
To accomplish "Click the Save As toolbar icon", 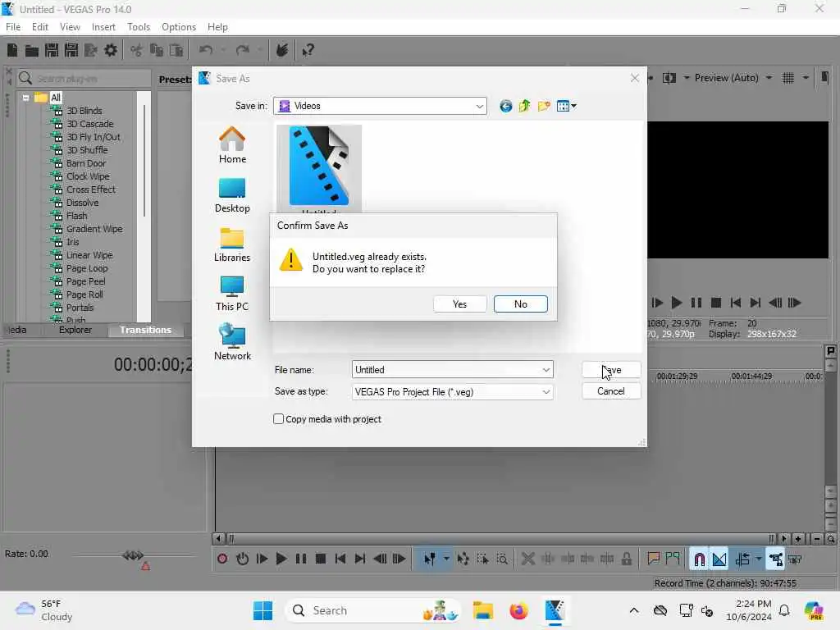I will pyautogui.click(x=71, y=50).
